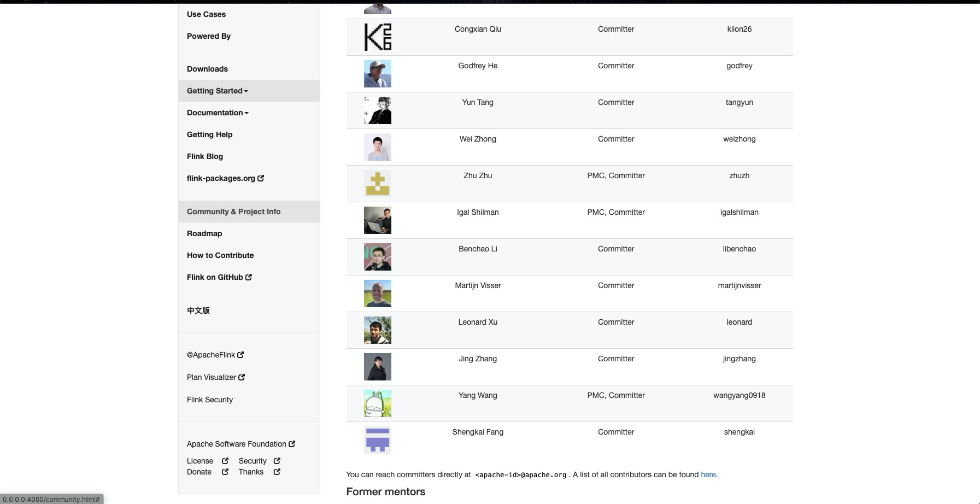Click apache id libenchao
The width and height of the screenshot is (980, 504).
pos(740,249)
